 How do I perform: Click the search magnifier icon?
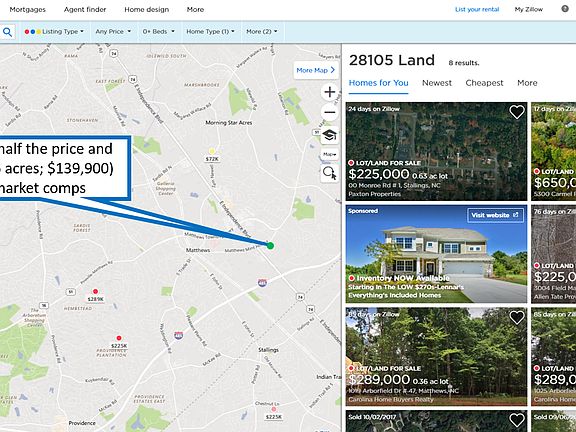coord(7,32)
